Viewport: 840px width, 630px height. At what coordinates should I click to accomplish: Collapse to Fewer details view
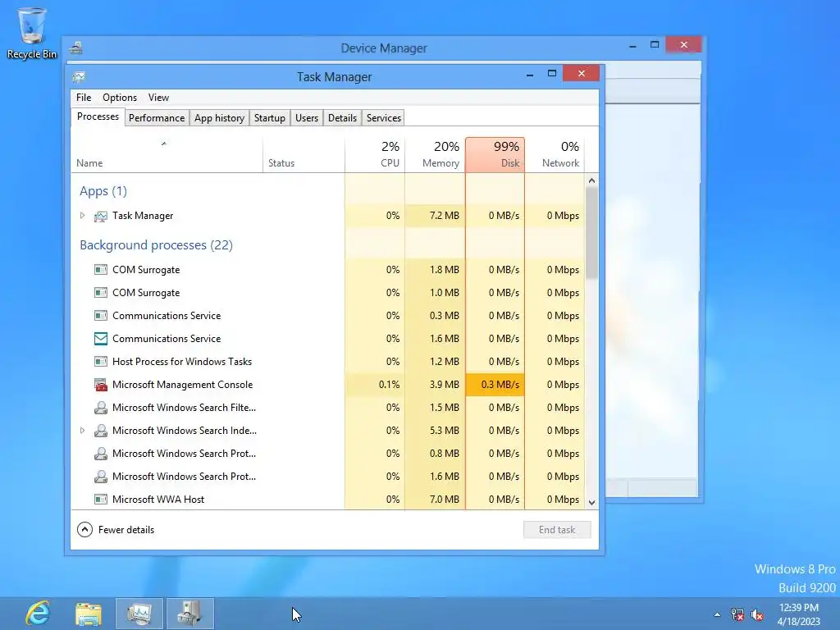click(116, 530)
